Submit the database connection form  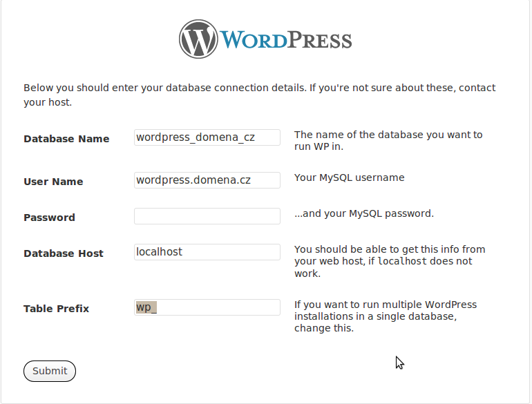coord(50,371)
